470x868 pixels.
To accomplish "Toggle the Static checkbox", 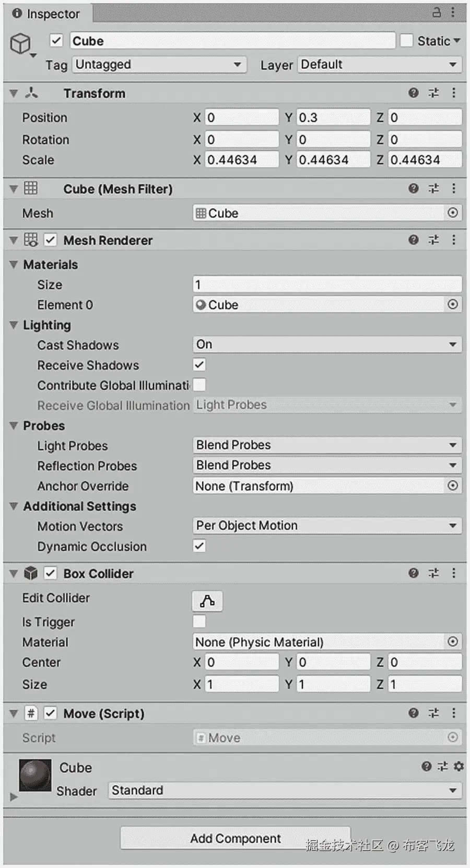I will 406,41.
